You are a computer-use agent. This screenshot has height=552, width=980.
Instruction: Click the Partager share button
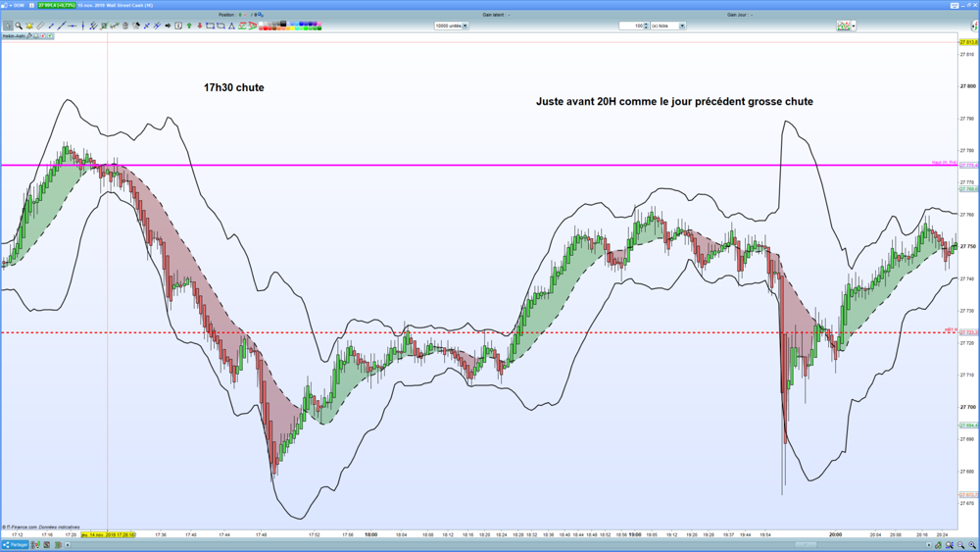pos(15,545)
